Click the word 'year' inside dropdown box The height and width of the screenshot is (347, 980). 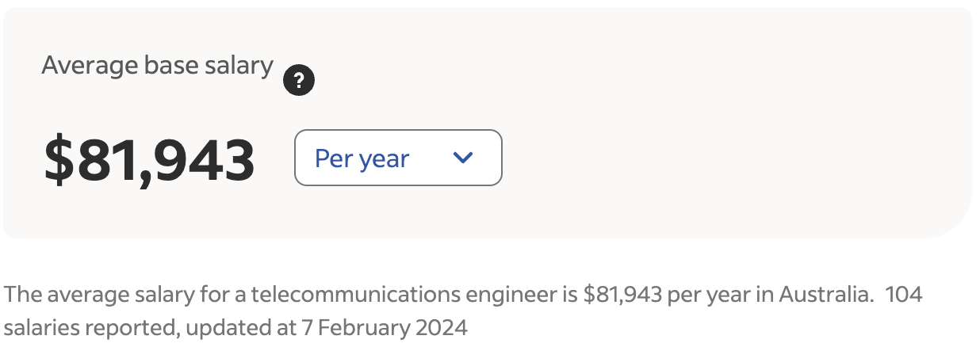[385, 159]
